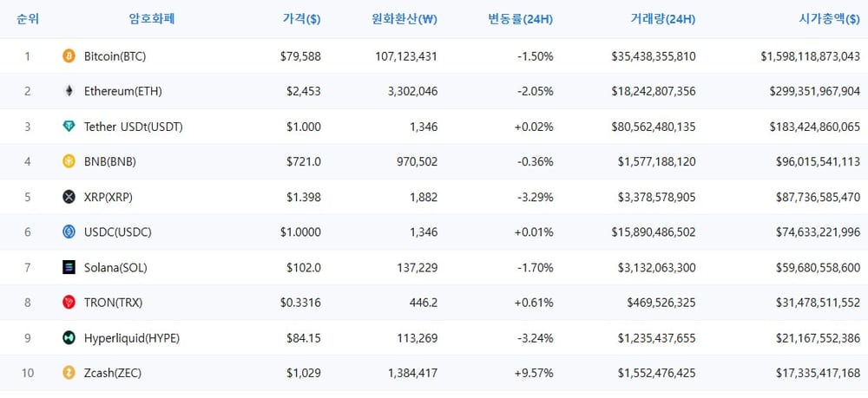Select Ethereum price $2,453
This screenshot has width=868, height=398.
click(303, 92)
